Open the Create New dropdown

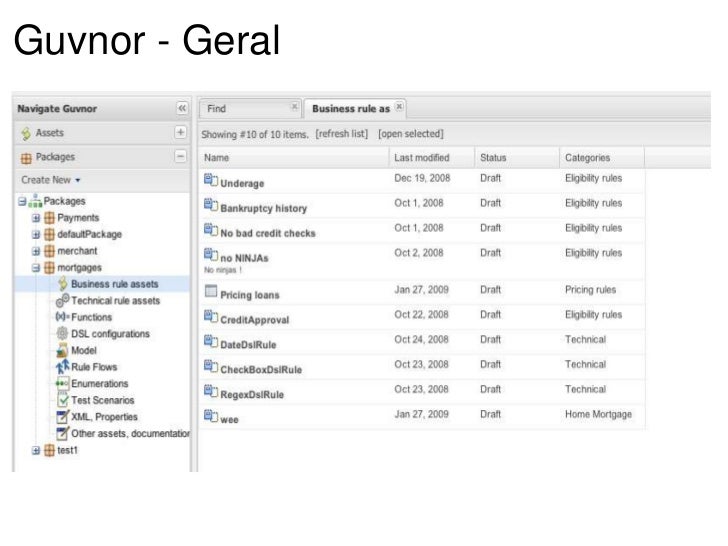click(51, 180)
